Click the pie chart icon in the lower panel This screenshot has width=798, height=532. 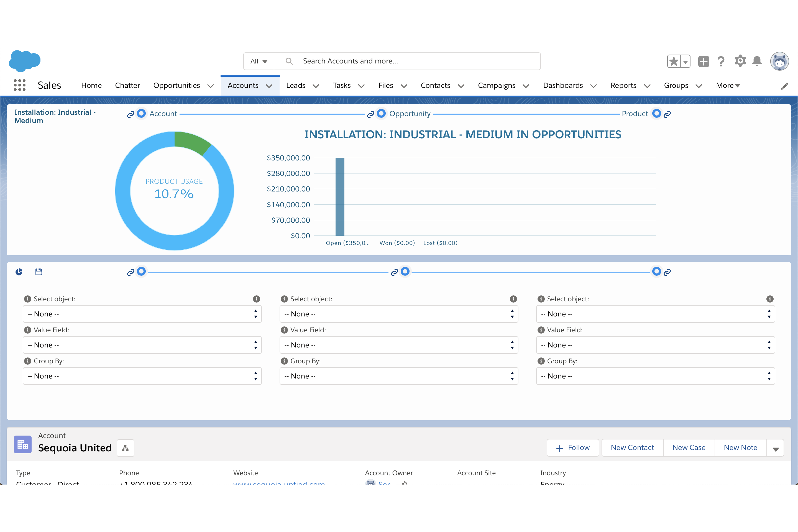coord(19,272)
